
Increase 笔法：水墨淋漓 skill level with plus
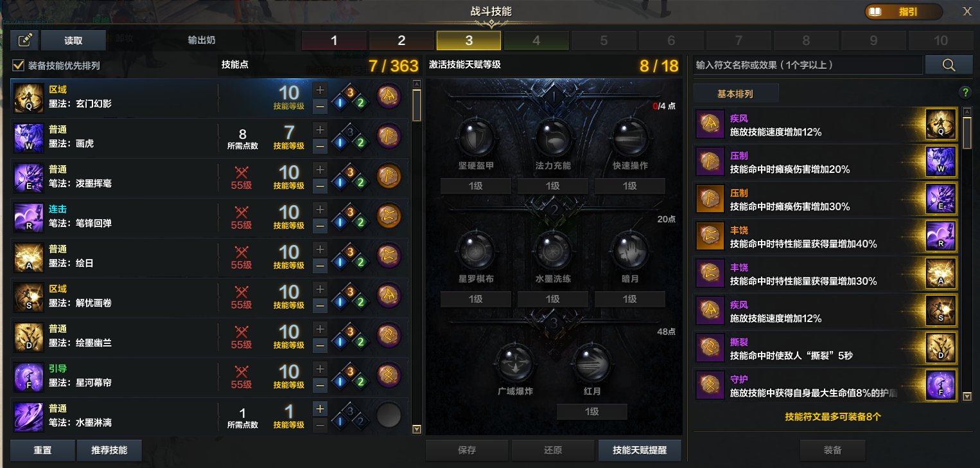pos(320,408)
